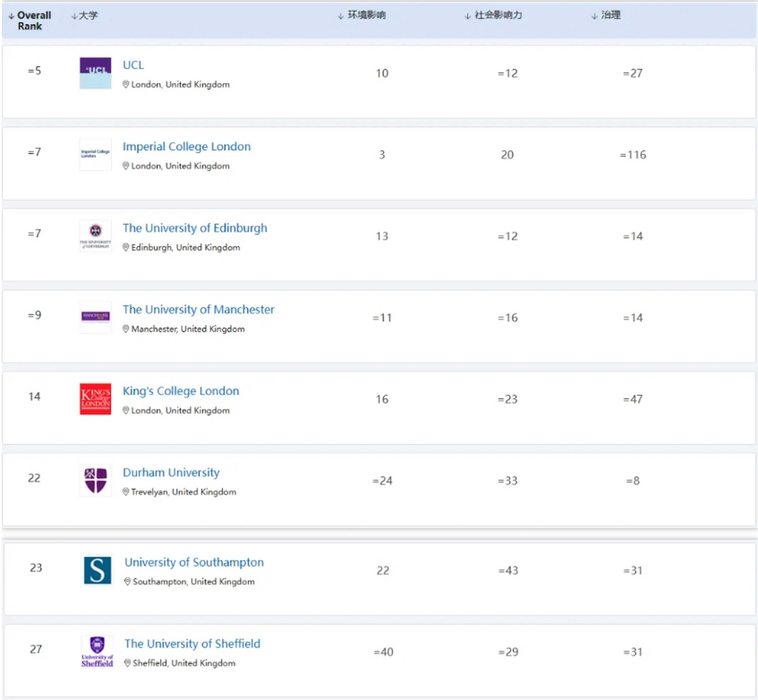The width and height of the screenshot is (758, 700).
Task: Click the King's College London logo
Action: [95, 399]
